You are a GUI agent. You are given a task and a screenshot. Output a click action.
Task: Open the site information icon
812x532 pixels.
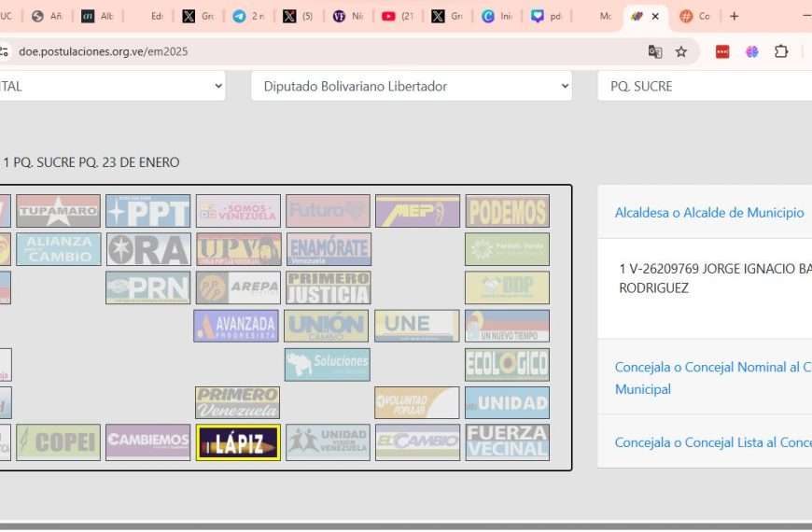pos(4,52)
